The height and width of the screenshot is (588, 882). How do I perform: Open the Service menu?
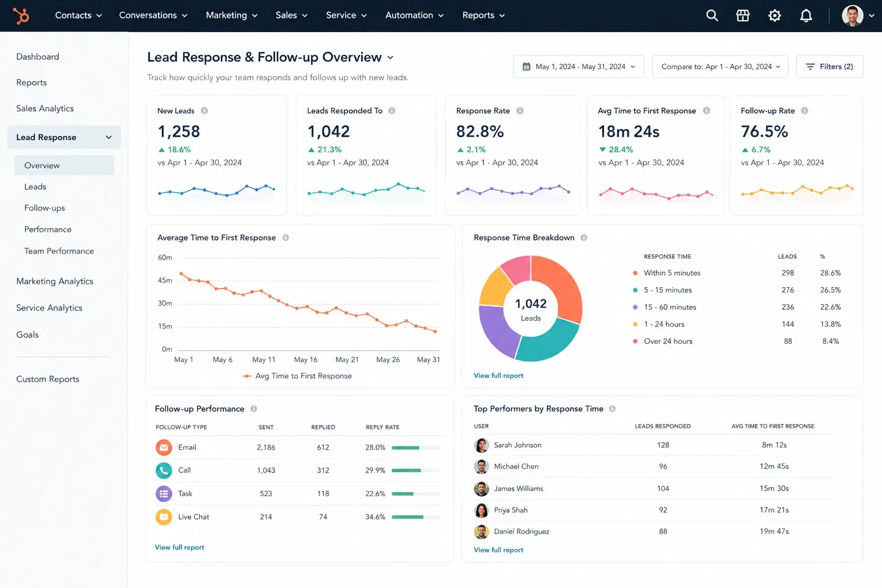[346, 16]
